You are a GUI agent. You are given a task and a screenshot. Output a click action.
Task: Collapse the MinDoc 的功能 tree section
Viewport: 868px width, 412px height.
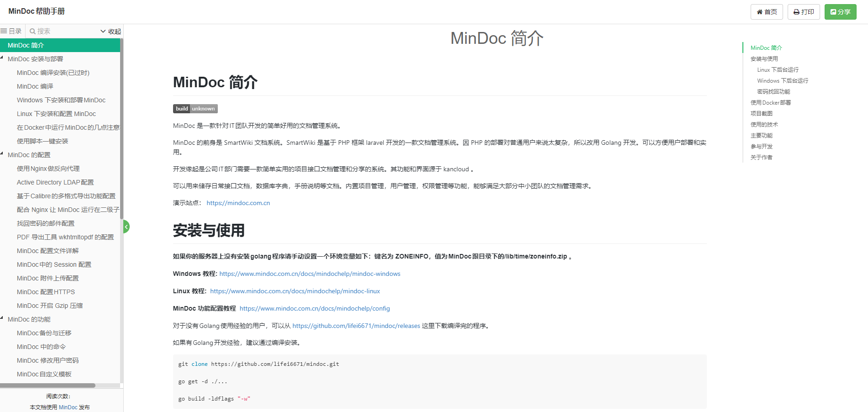2,318
